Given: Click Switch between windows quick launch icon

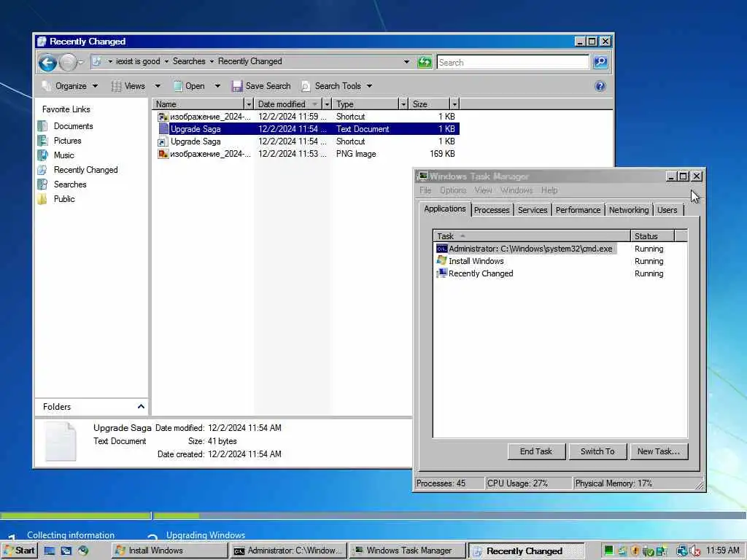Looking at the screenshot, I should coord(66,551).
